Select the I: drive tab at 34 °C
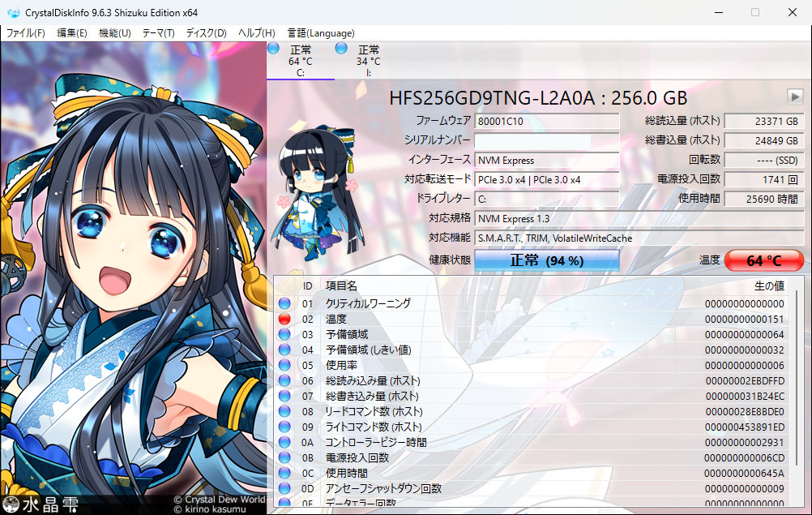The image size is (812, 515). coord(368,61)
